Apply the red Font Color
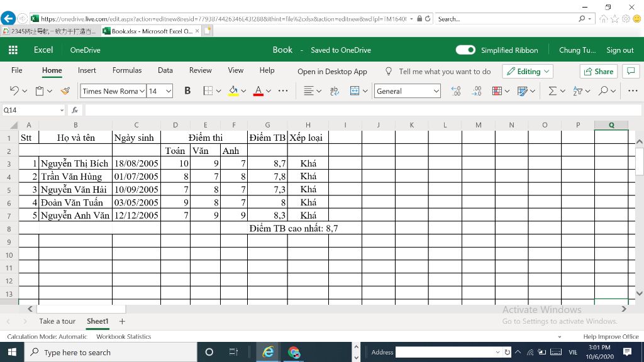Viewport: 644px width, 362px height. pyautogui.click(x=258, y=90)
